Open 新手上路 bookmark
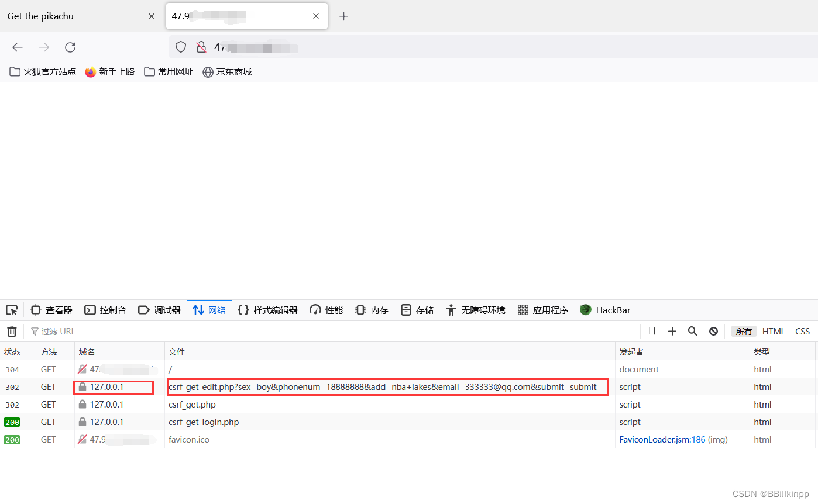 pos(110,72)
